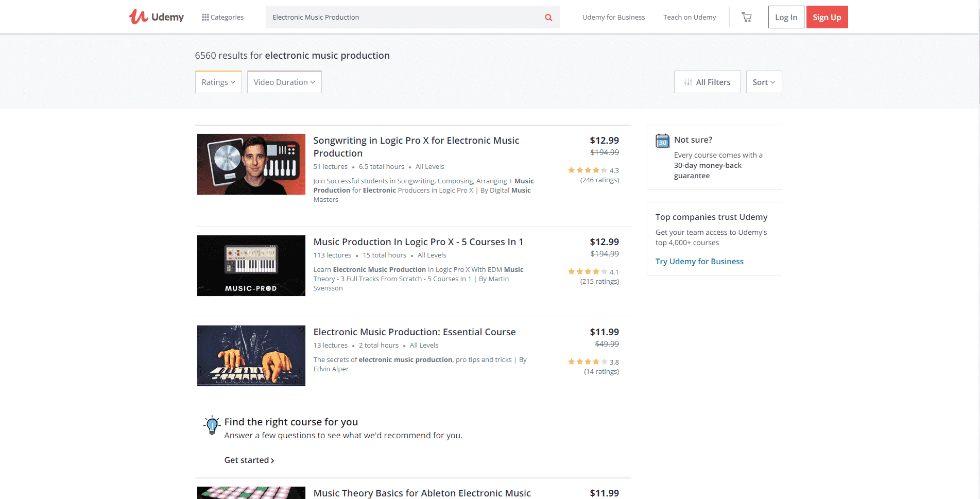Viewport: 980px width, 499px height.
Task: Click Get started link
Action: tap(249, 460)
